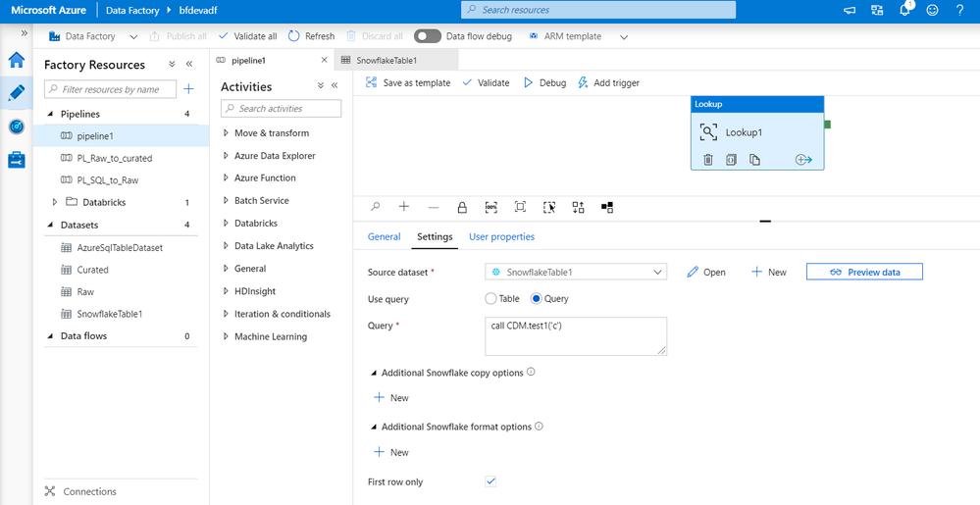The width and height of the screenshot is (980, 505).
Task: Select the Table radio button
Action: point(490,299)
